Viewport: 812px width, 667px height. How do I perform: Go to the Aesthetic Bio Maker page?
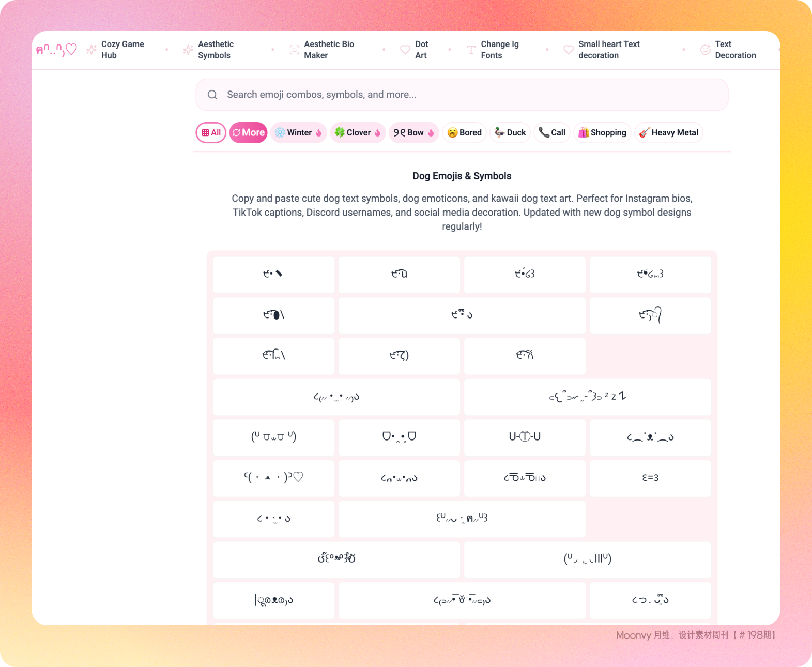point(329,50)
